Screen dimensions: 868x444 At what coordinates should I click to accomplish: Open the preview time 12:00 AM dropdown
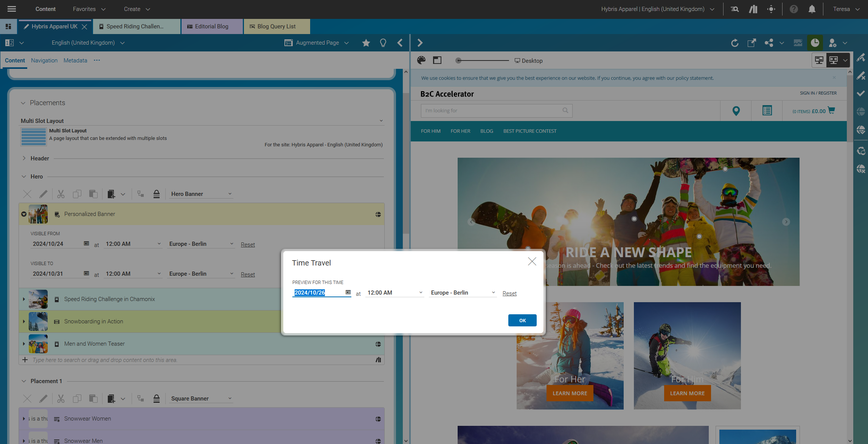pyautogui.click(x=394, y=293)
